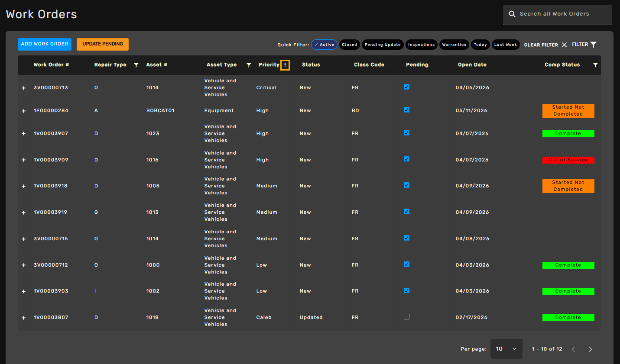Click the Add Work Order button
Screen dimensions: 620x364
(x=45, y=44)
